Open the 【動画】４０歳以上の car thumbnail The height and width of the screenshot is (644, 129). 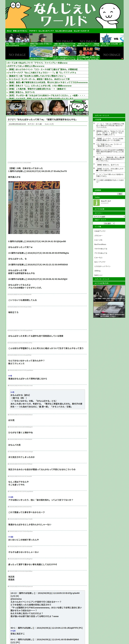click(x=109, y=310)
